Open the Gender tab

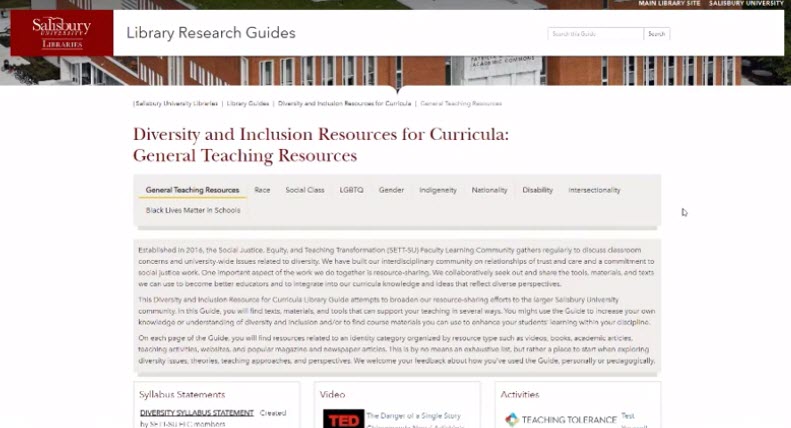[x=391, y=190]
